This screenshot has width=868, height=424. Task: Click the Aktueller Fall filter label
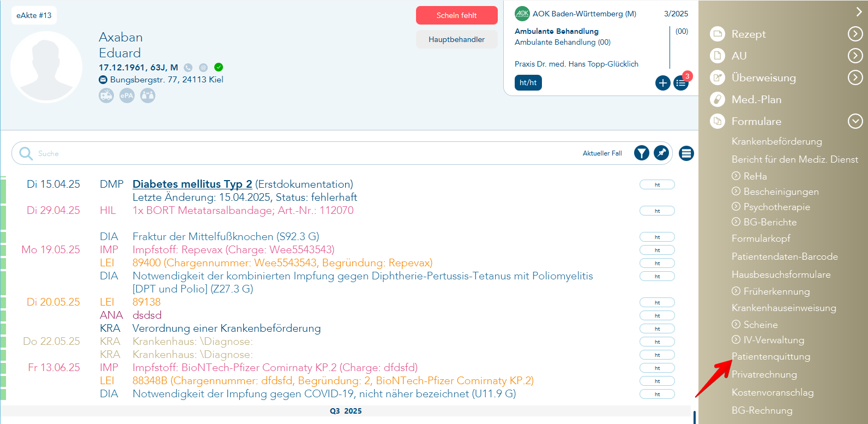coord(602,153)
